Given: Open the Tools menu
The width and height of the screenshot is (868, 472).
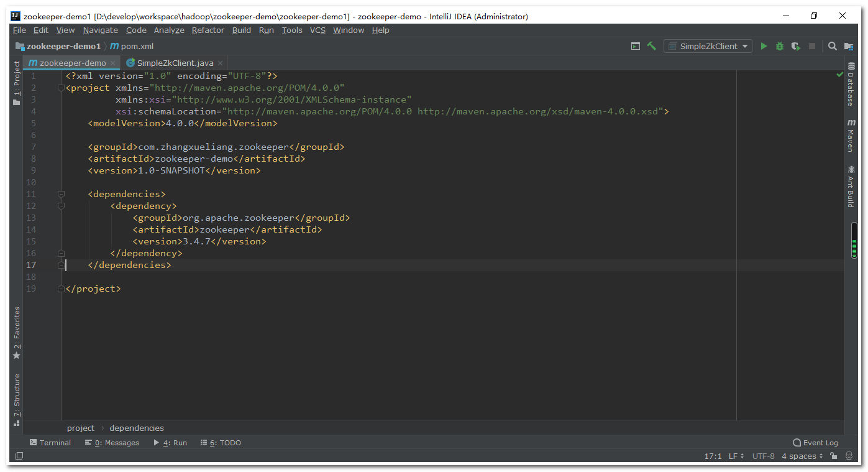Looking at the screenshot, I should 292,30.
